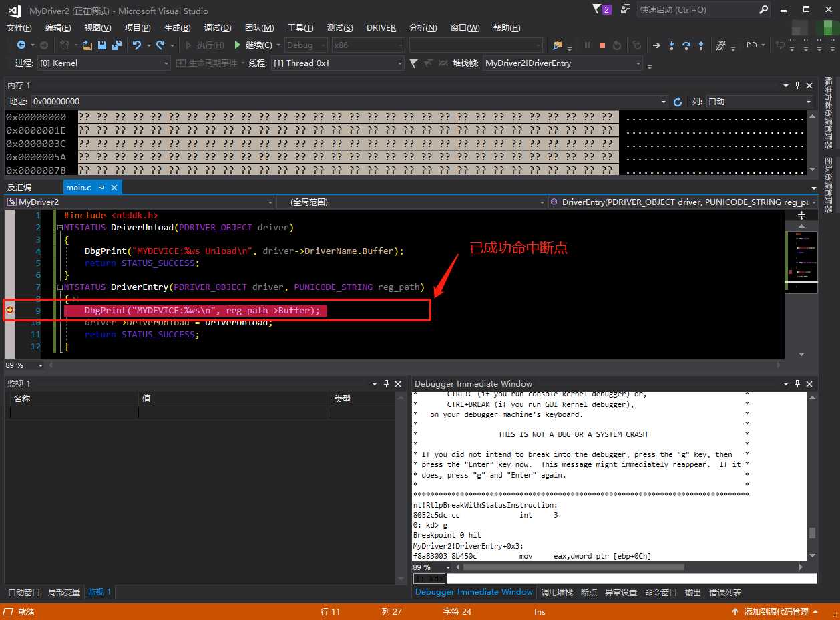Open the columns (列) 自动 dropdown
This screenshot has width=840, height=620.
[809, 102]
